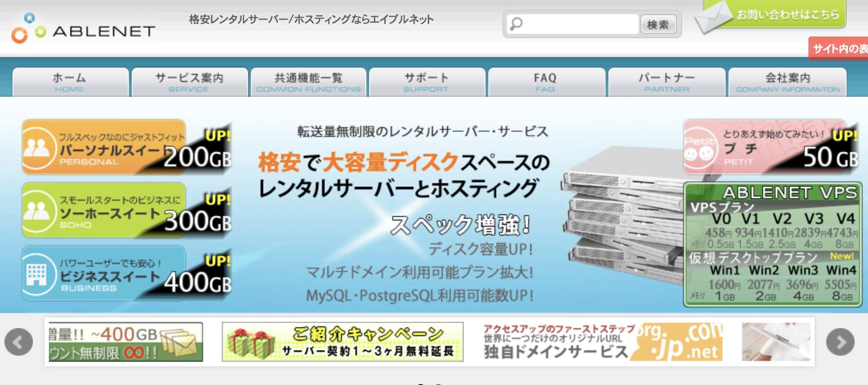Click 仮想デスクトッププラン heading

pos(753,257)
